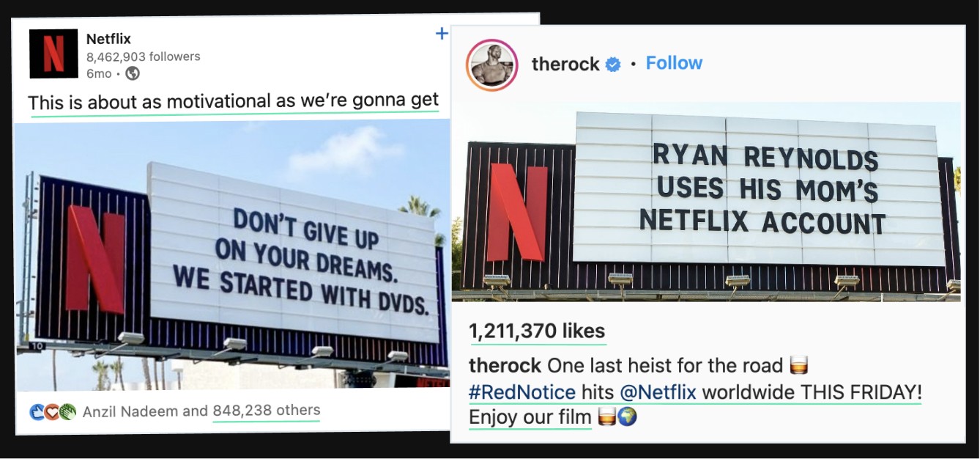
Task: Open the Ryan Reynolds billboard photo
Action: pyautogui.click(x=706, y=202)
